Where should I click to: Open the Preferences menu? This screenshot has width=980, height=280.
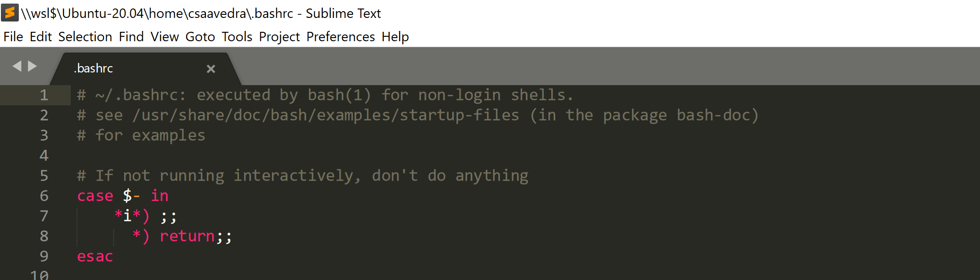coord(340,37)
